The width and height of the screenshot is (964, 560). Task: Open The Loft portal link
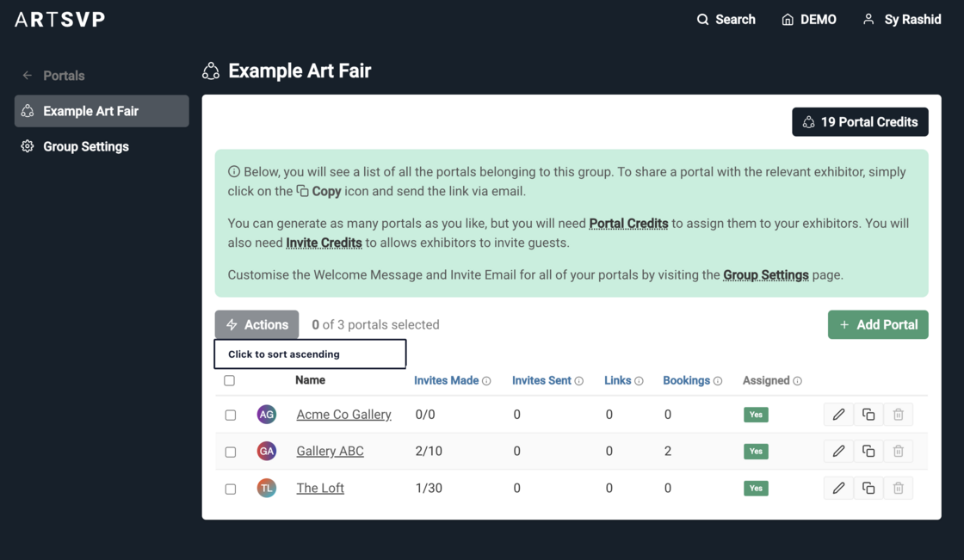click(320, 488)
